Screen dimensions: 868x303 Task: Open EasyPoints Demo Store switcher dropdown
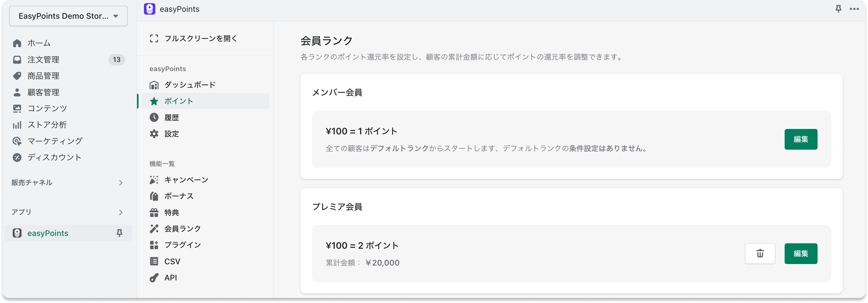[x=68, y=16]
